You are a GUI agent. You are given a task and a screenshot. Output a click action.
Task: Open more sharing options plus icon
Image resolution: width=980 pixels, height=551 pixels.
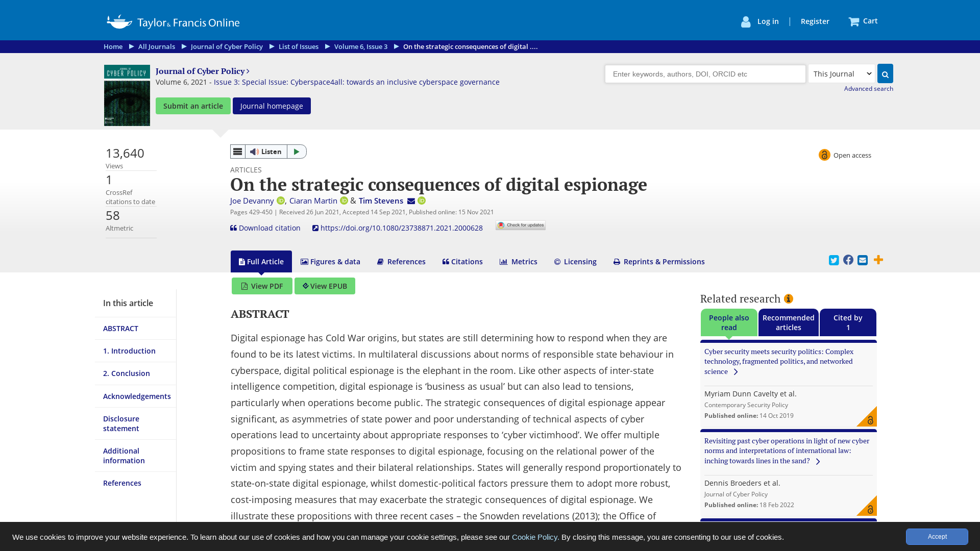[x=878, y=260]
